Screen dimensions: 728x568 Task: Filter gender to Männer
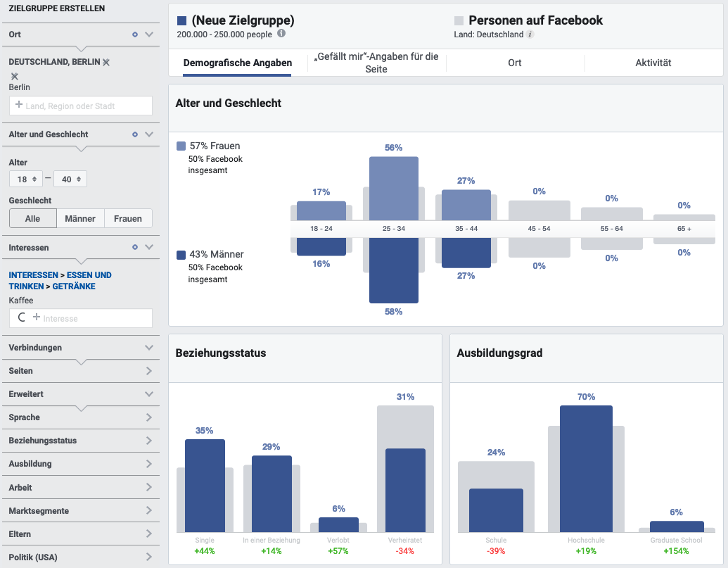point(80,218)
